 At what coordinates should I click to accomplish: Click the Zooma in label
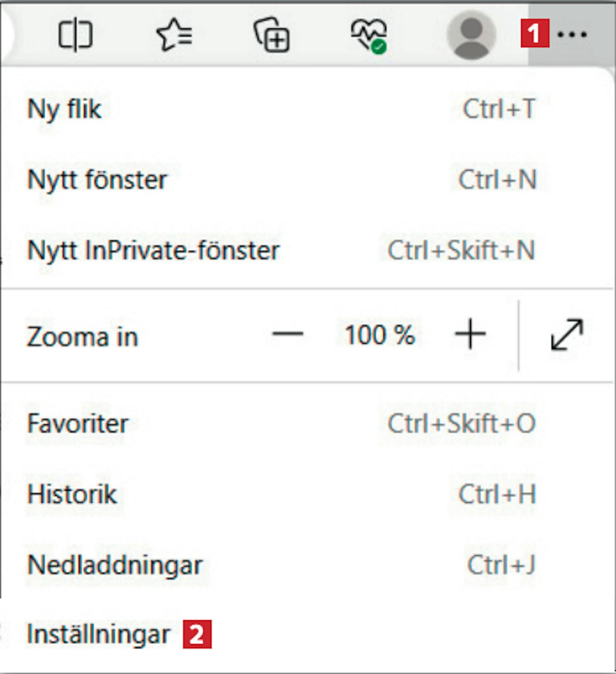click(x=83, y=337)
